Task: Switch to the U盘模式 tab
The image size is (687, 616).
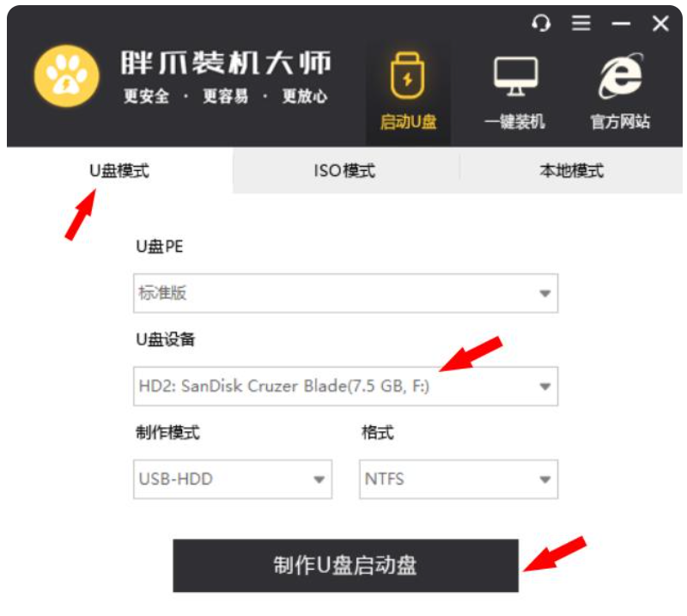Action: coord(119,171)
